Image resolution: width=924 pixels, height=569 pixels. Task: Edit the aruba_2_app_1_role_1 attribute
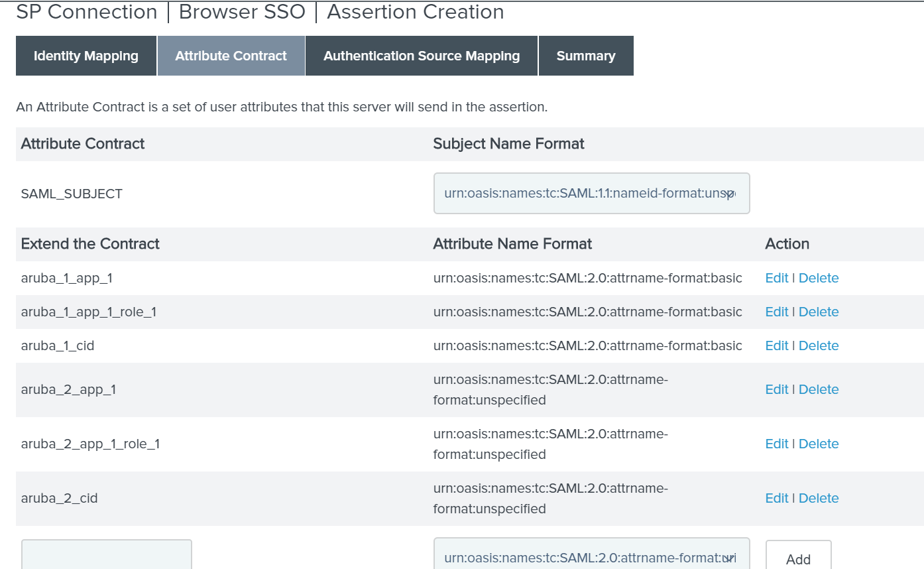[777, 444]
